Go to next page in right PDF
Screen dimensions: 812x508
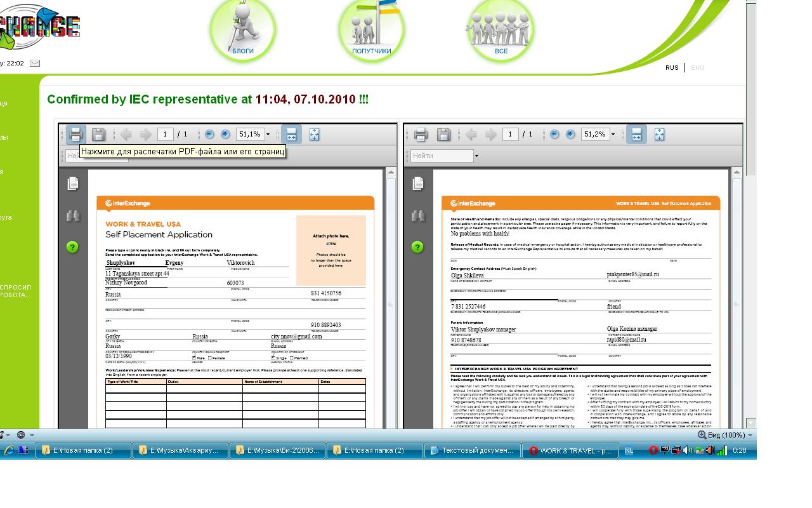(x=491, y=134)
